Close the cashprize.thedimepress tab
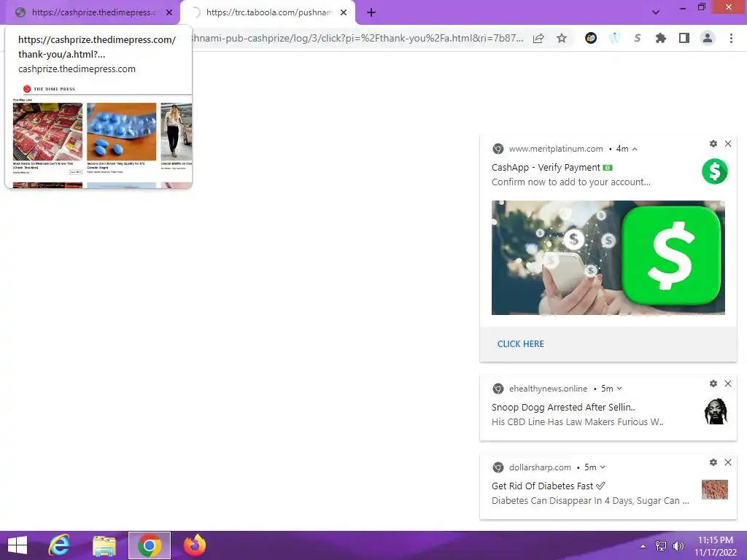This screenshot has width=747, height=560. 169,12
